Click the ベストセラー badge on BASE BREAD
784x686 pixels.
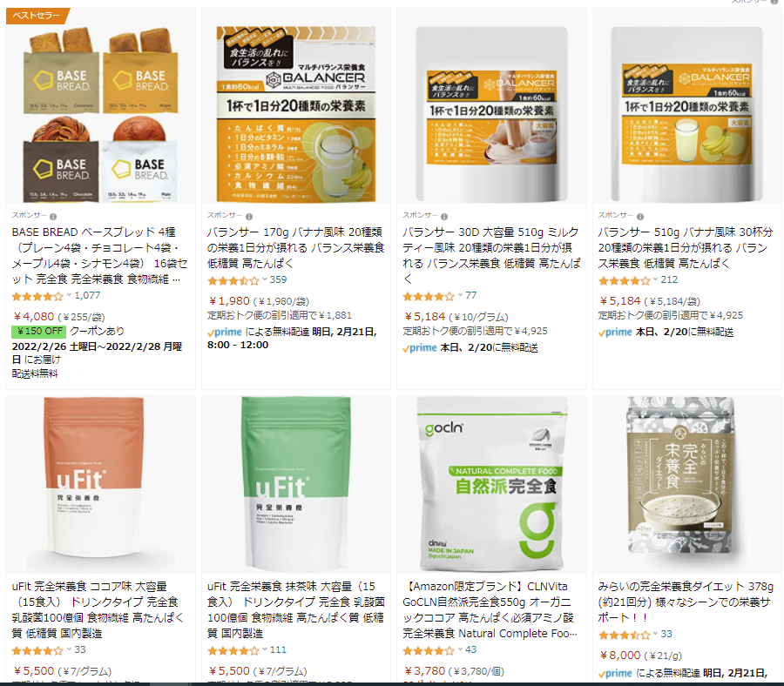(x=37, y=16)
